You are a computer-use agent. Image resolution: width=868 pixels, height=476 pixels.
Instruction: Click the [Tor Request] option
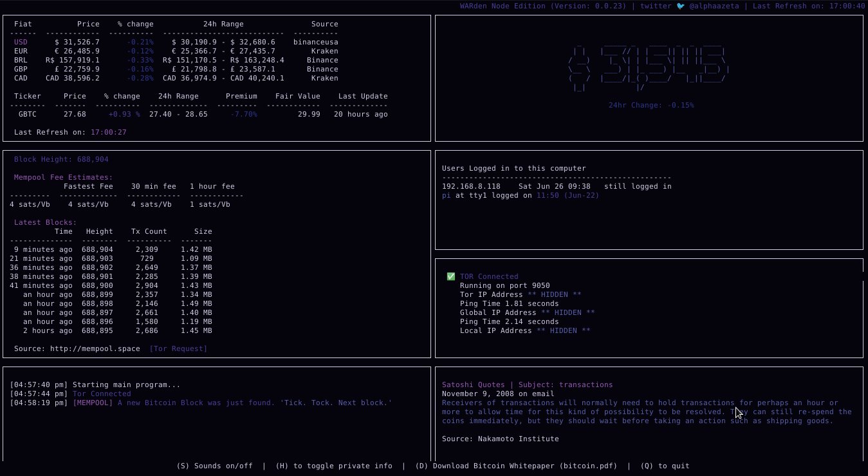pyautogui.click(x=178, y=348)
